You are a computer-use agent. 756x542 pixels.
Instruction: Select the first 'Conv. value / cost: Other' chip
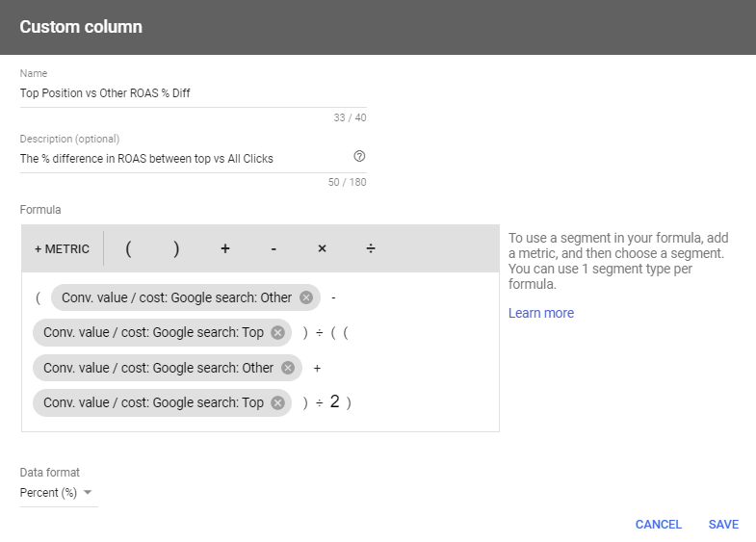coord(176,297)
